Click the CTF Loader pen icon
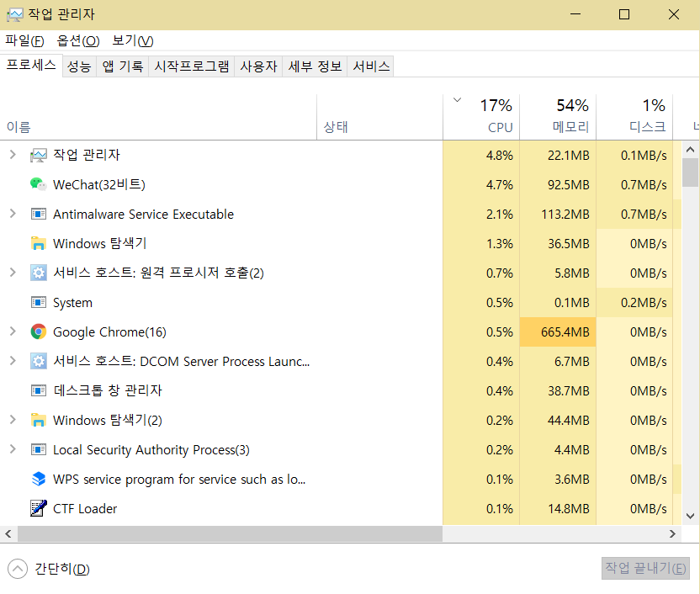Screen dimensions: 700x594 point(39,508)
